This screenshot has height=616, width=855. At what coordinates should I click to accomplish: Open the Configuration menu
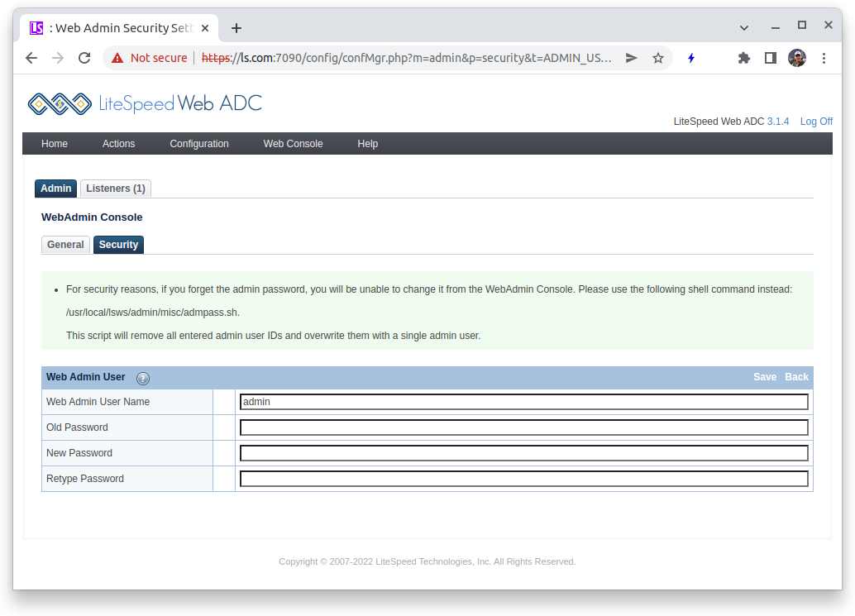(199, 143)
